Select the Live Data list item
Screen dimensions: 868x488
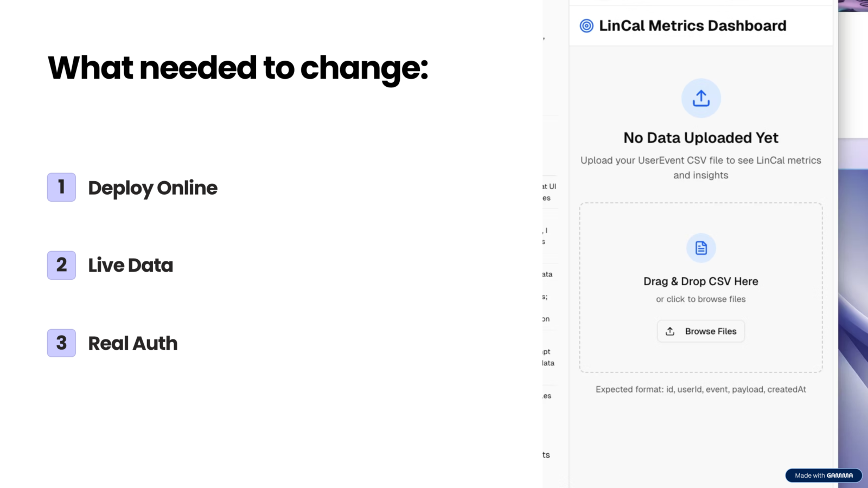pyautogui.click(x=130, y=265)
